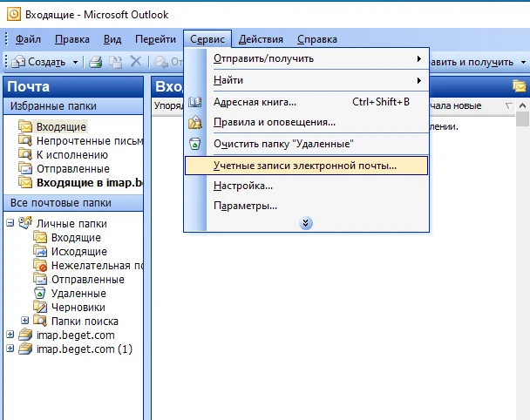Click the folder icon in Входящие header
Image resolution: width=530 pixels, height=420 pixels.
[x=520, y=85]
